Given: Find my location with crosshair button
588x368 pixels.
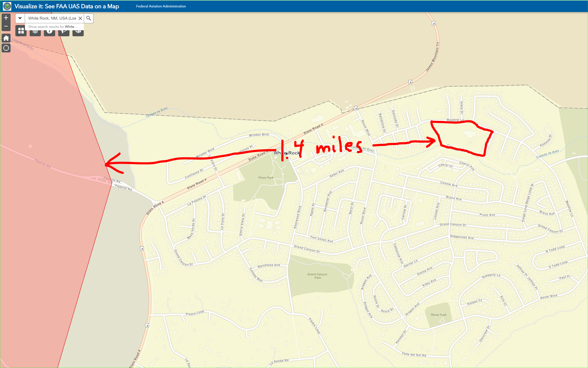Looking at the screenshot, I should (x=6, y=48).
